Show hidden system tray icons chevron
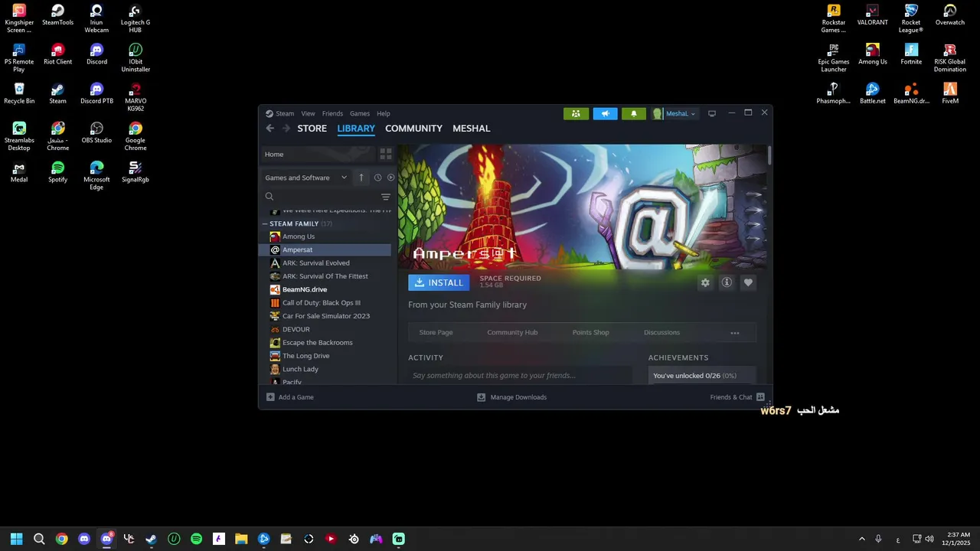The width and height of the screenshot is (980, 551). click(x=862, y=539)
